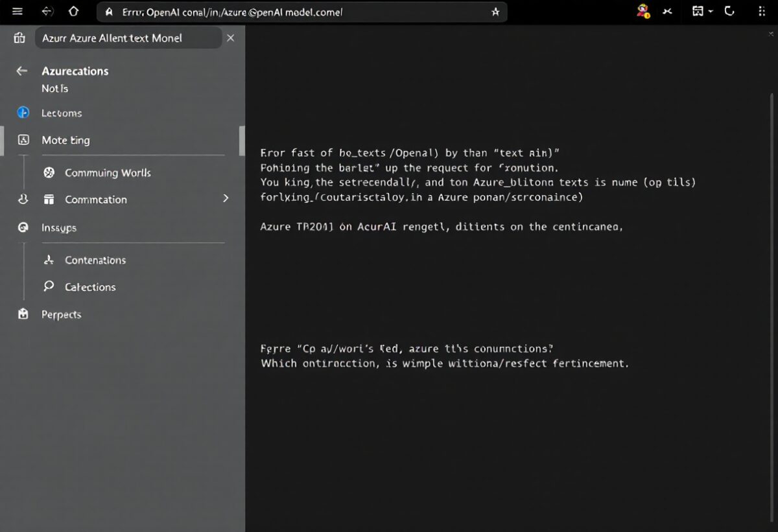Click the Inssyps circular icon
Viewport: 778px width, 532px height.
coord(23,227)
